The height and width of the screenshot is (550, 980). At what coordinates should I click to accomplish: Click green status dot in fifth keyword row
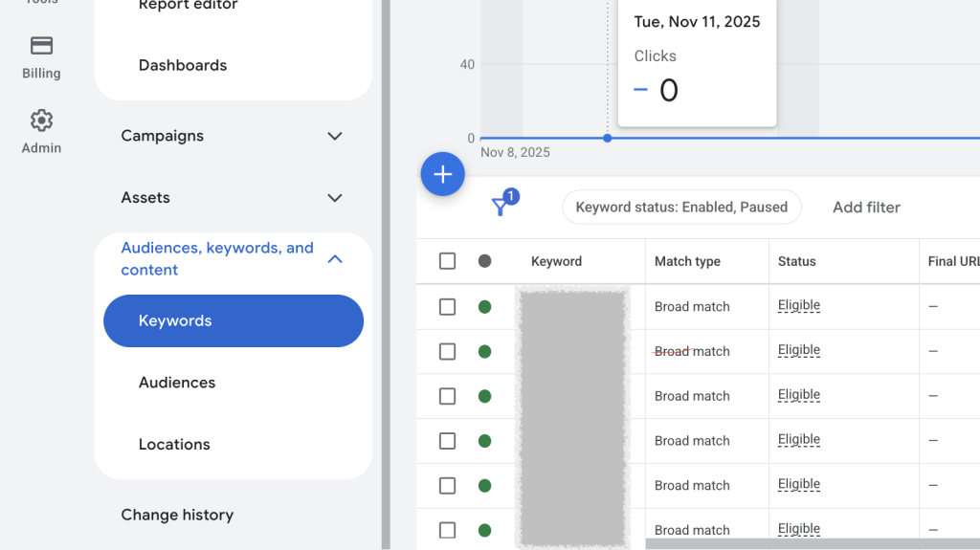tap(484, 485)
